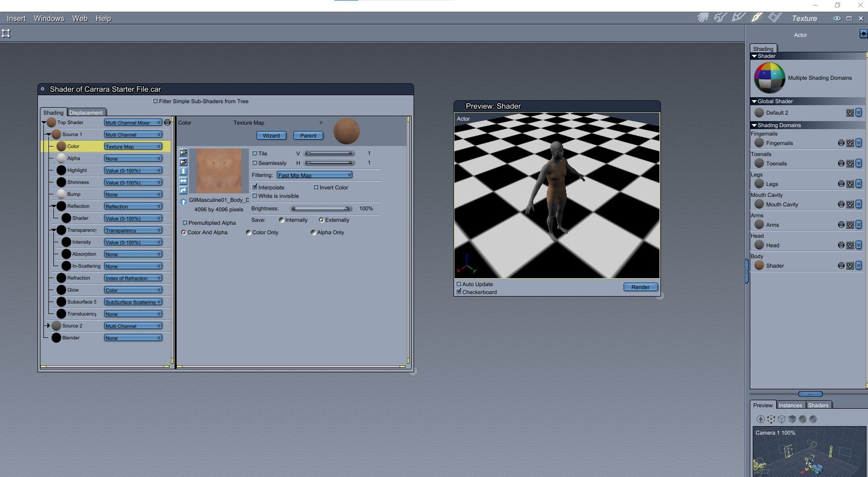Switch to the Instances tab

point(790,405)
